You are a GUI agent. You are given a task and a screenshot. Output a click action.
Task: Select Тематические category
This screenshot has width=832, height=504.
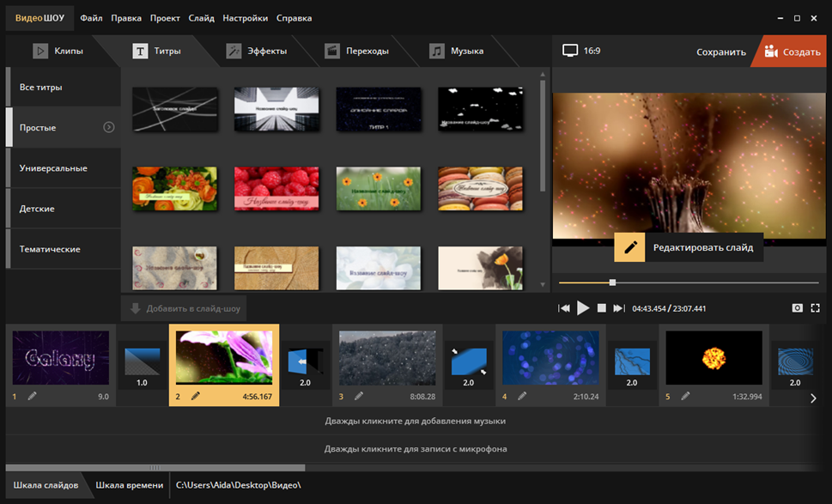coord(64,249)
